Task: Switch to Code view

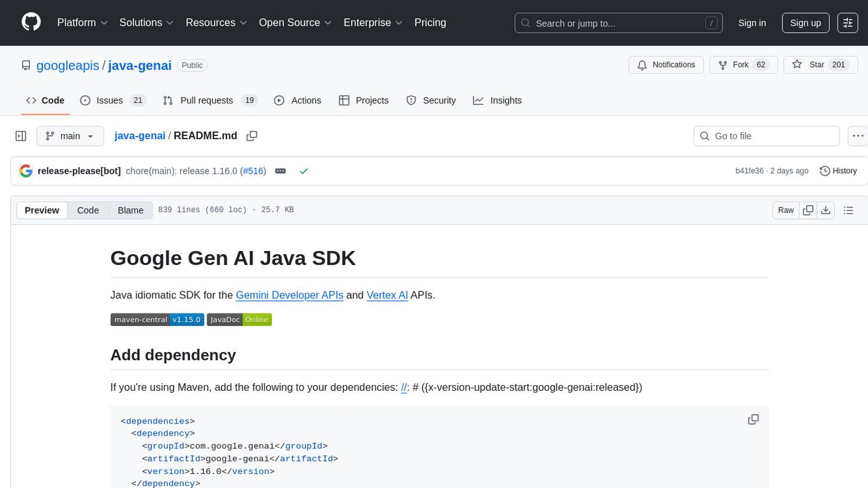Action: click(x=88, y=210)
